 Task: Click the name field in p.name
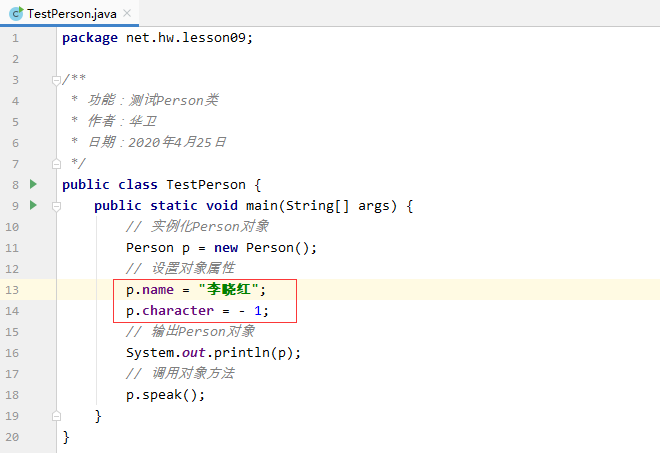click(158, 290)
